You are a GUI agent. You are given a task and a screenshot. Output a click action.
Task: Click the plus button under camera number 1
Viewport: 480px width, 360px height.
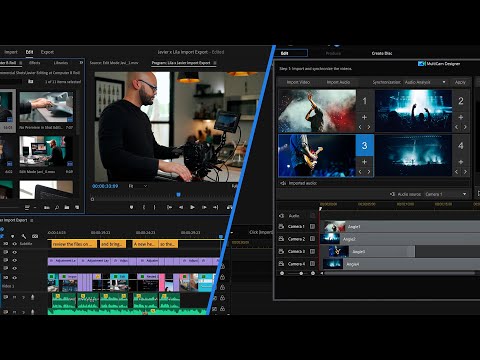[364, 117]
